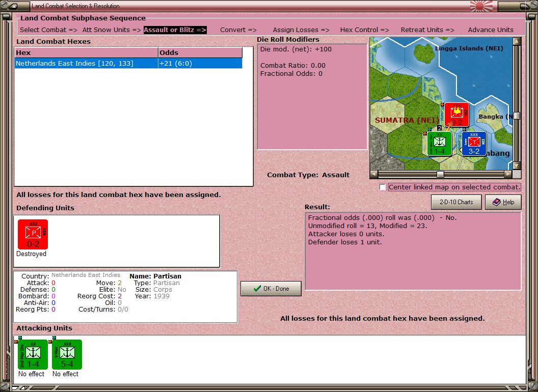Click the map scroll right arrow
This screenshot has height=392, width=538.
click(x=508, y=174)
